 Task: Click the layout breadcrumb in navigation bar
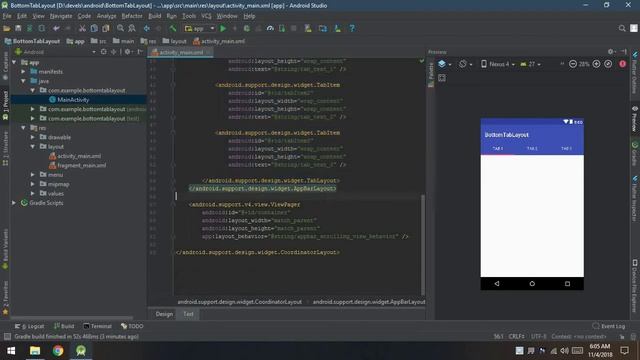click(174, 41)
